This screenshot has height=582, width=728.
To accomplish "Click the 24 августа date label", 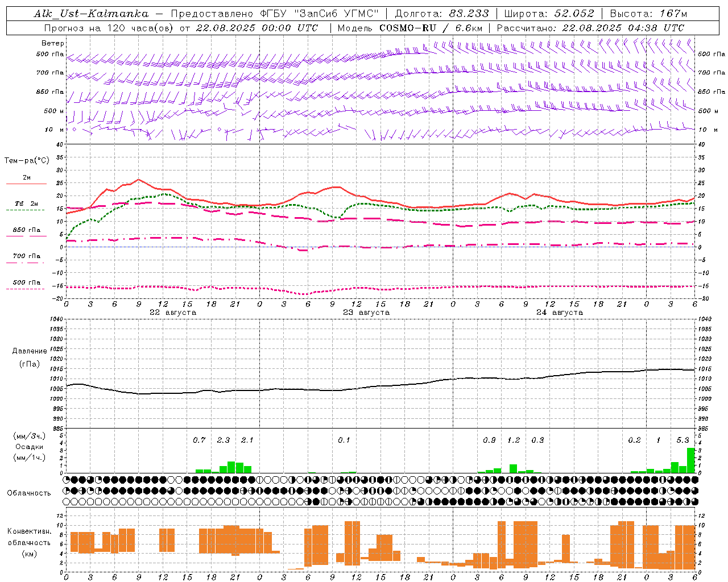I will click(560, 313).
